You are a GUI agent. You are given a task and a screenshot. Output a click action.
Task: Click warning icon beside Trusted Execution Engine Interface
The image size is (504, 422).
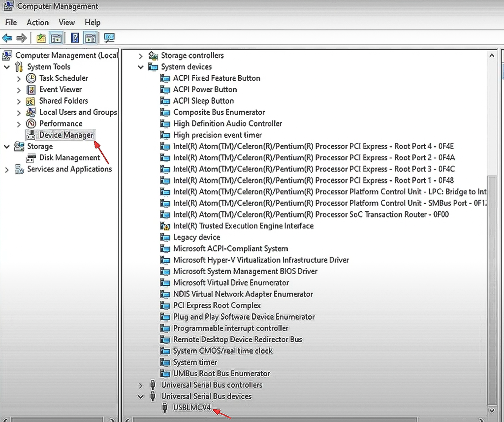pos(165,226)
